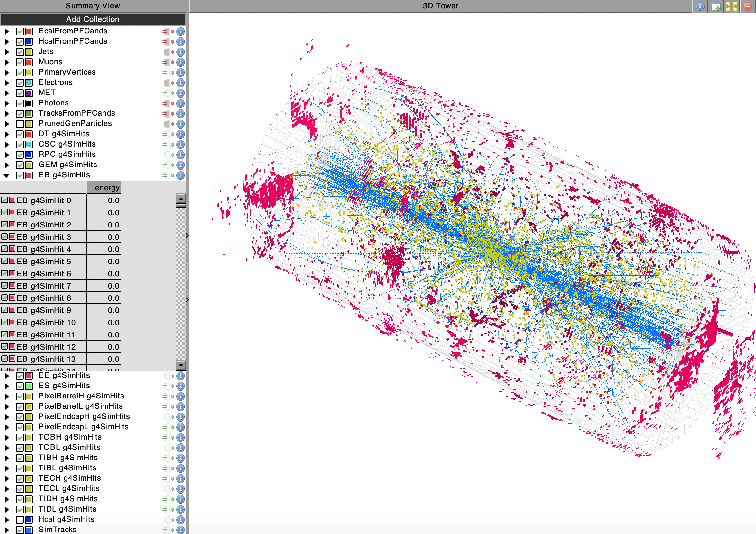Open the 3D Tower view info icon

click(x=700, y=6)
